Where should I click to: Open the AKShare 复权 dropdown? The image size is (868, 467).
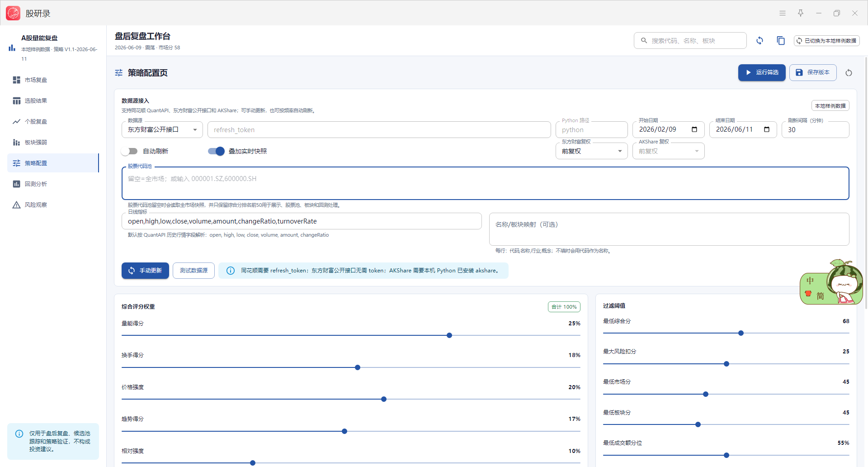tap(669, 151)
